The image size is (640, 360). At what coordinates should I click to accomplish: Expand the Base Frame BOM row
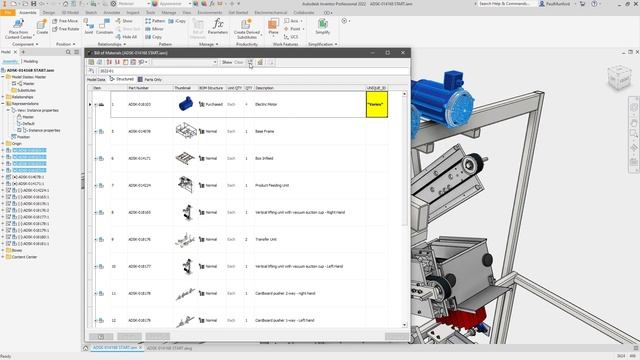(x=96, y=131)
